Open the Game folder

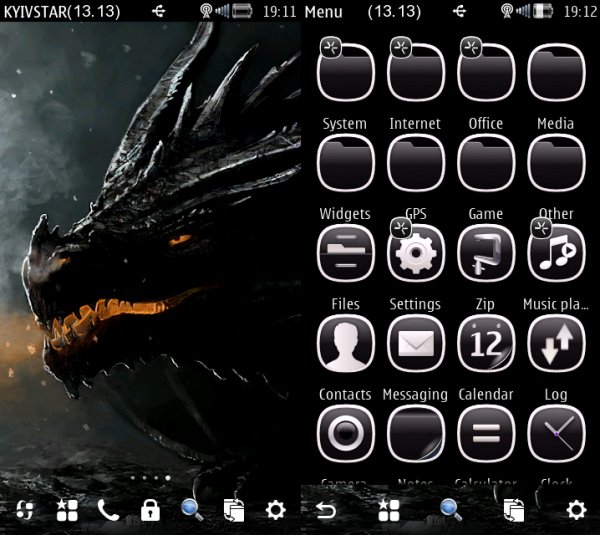click(x=486, y=163)
